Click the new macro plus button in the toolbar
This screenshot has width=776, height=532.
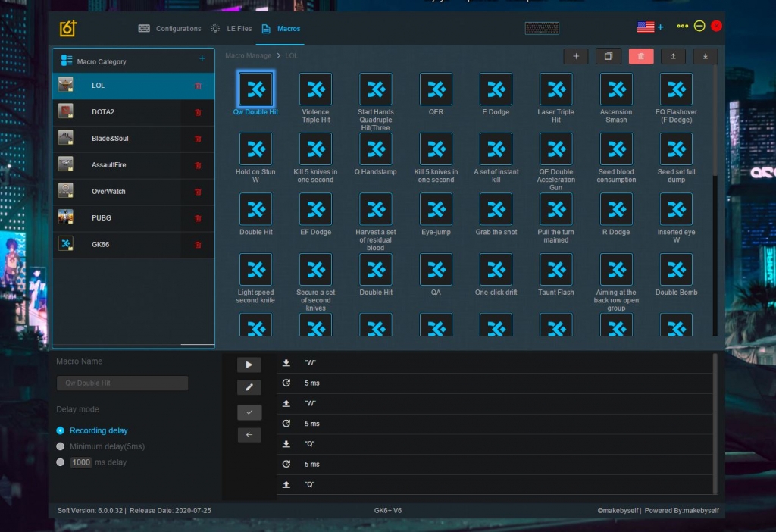[x=575, y=56]
